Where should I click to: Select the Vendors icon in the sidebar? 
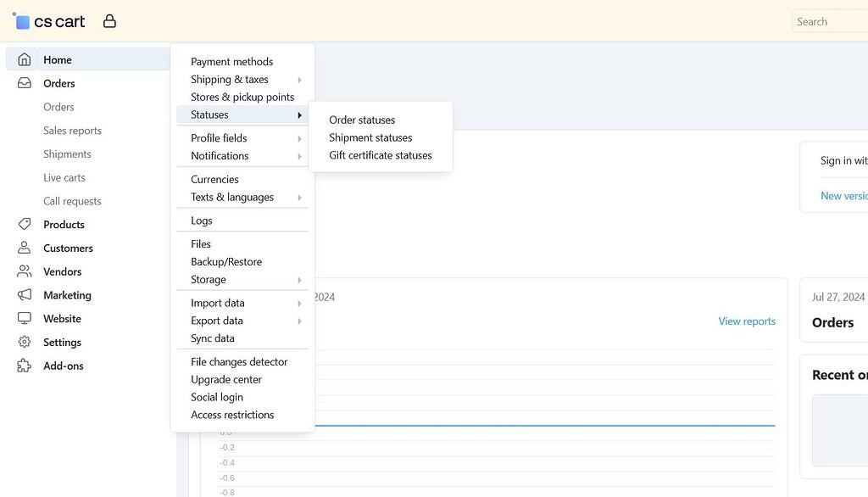[x=23, y=271]
